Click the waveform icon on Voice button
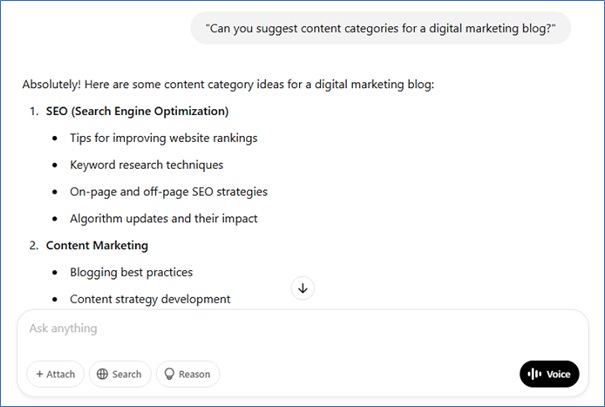Viewport: 605px width, 407px height. coord(534,374)
